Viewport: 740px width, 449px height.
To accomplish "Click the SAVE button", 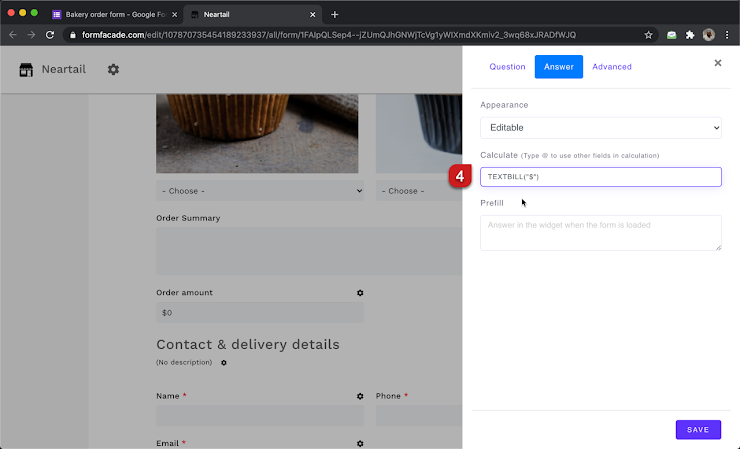I will pyautogui.click(x=698, y=429).
